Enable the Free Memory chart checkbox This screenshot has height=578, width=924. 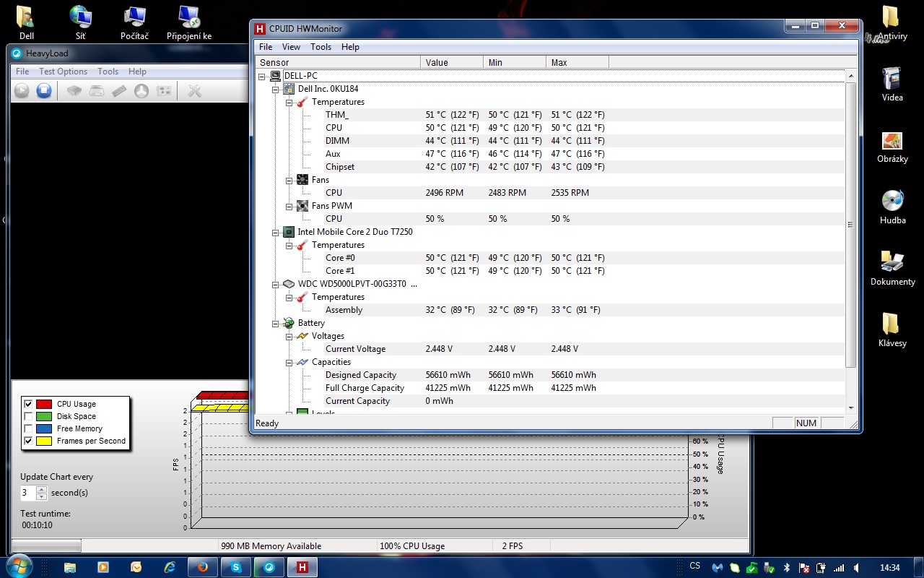point(28,428)
